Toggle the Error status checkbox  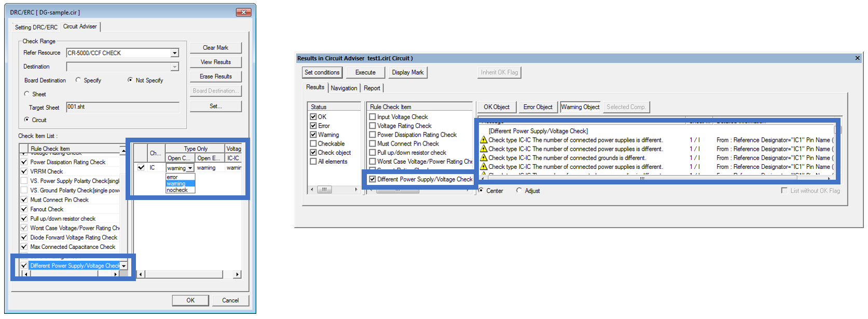[313, 126]
